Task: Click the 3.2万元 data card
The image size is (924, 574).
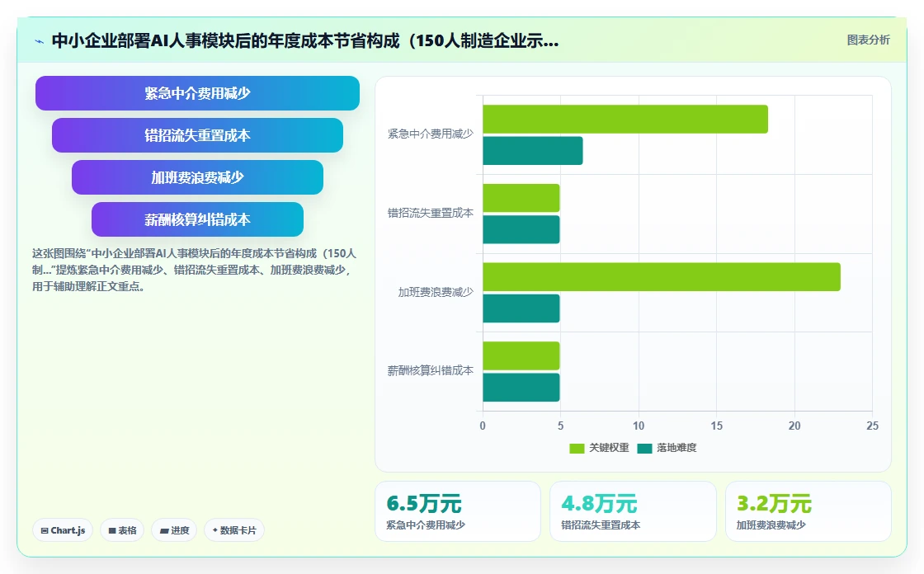Action: tap(808, 511)
